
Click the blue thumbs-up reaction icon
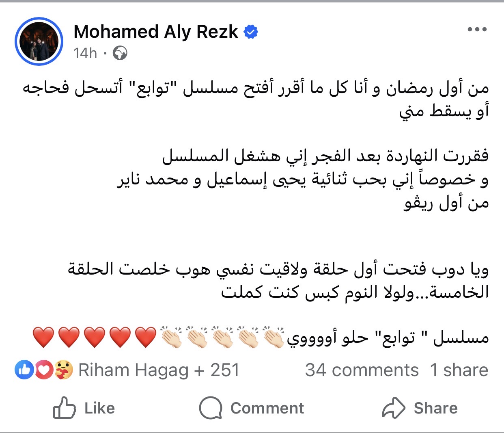pos(24,370)
